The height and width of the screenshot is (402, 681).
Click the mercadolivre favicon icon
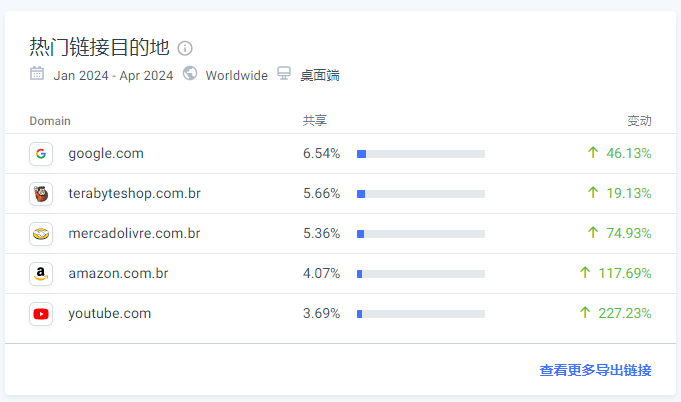click(x=41, y=234)
